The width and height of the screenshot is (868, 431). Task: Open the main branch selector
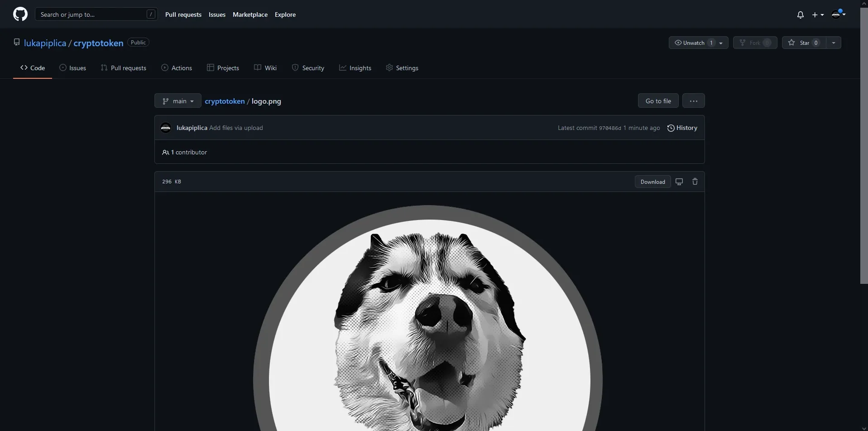pos(178,101)
